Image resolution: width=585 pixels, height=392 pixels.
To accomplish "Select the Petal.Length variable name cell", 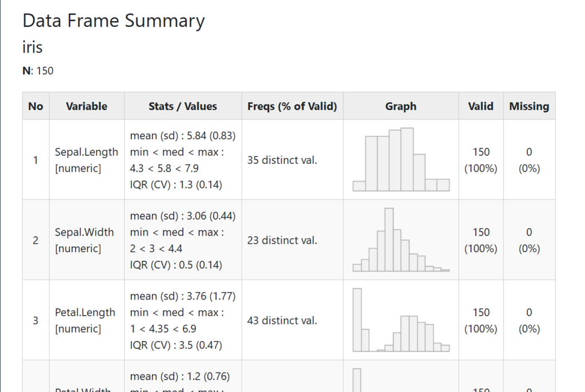I will click(87, 320).
